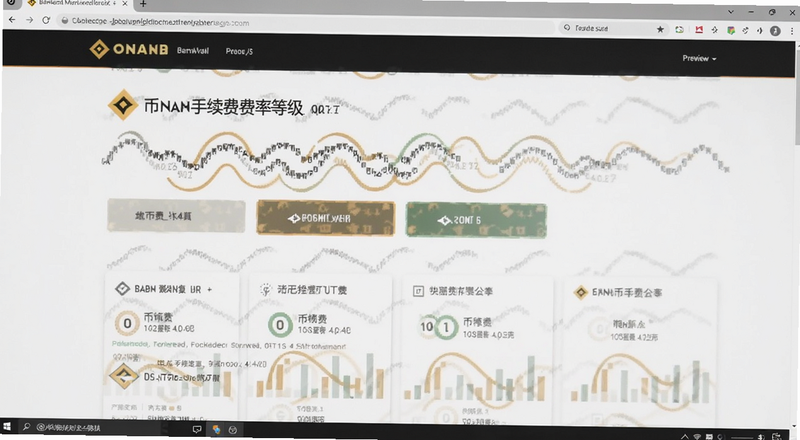
Task: Click the yellow diamond logo at first card bottom
Action: [x=124, y=376]
